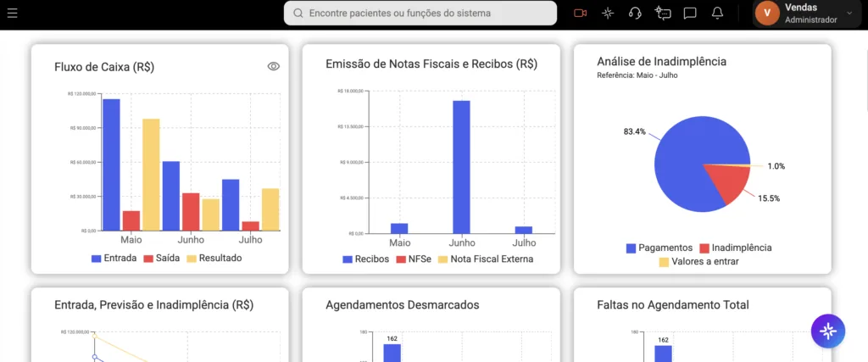Click Entrada, Previsão e Inadimplência title

(154, 305)
